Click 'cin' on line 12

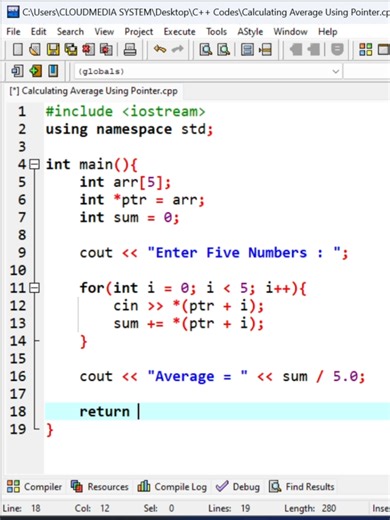126,306
